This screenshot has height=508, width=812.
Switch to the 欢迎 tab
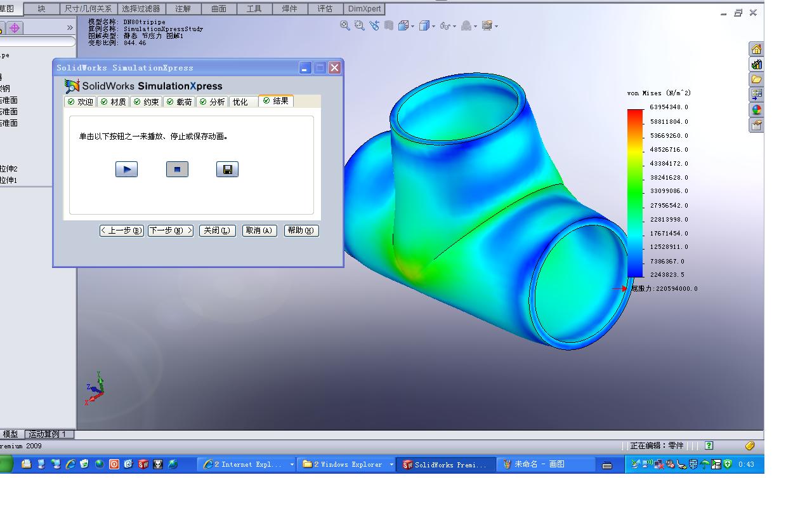click(x=81, y=102)
